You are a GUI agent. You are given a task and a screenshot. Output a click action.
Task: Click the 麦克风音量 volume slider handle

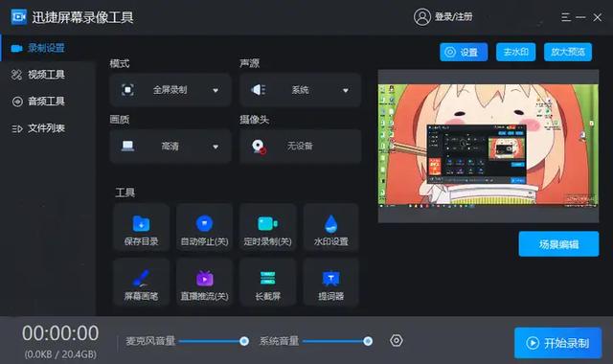[244, 341]
